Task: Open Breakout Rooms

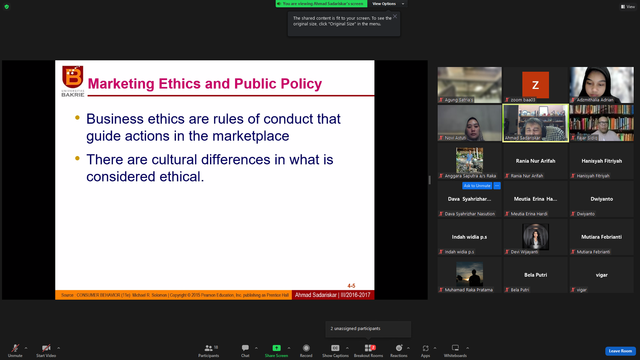Action: pos(369,350)
